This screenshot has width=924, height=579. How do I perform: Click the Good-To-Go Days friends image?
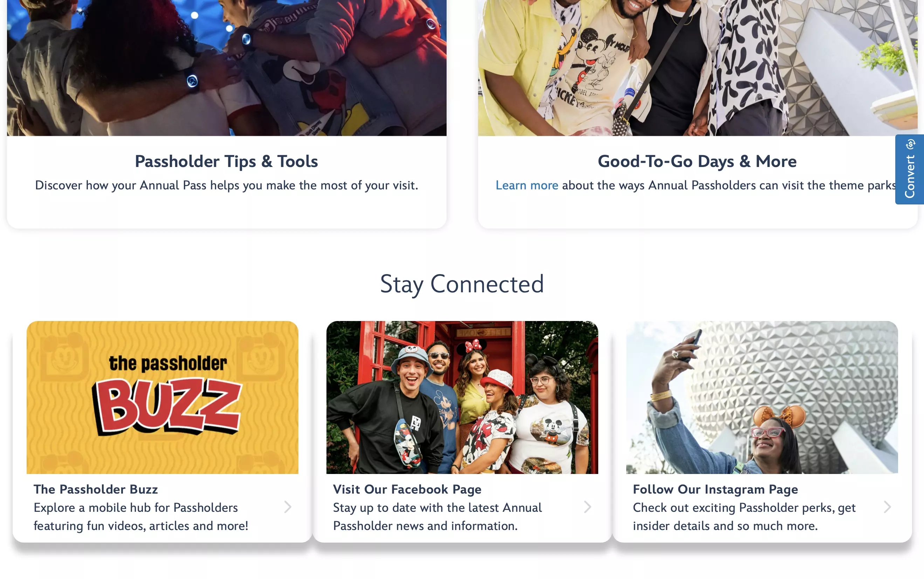(697, 68)
